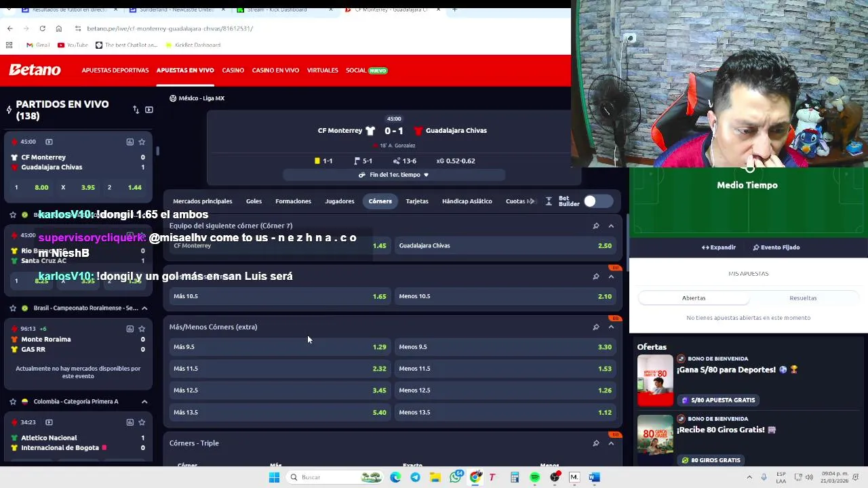Switch to Jugadores tab

click(339, 201)
